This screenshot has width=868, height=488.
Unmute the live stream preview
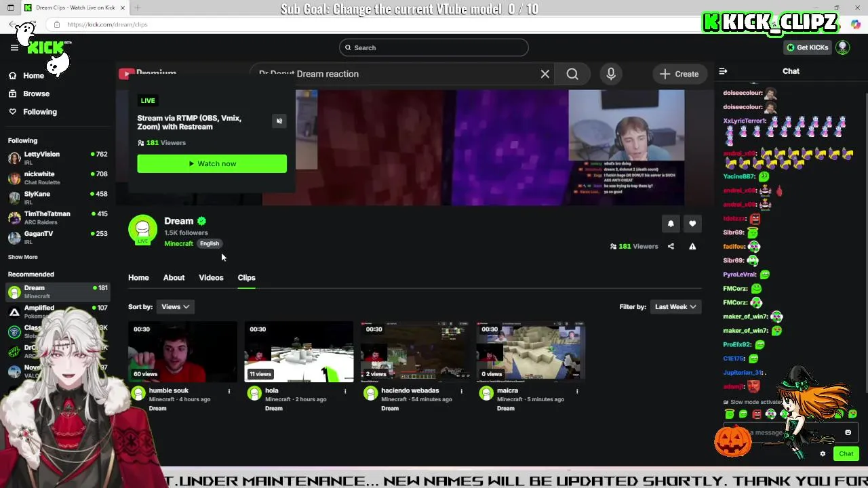[279, 121]
